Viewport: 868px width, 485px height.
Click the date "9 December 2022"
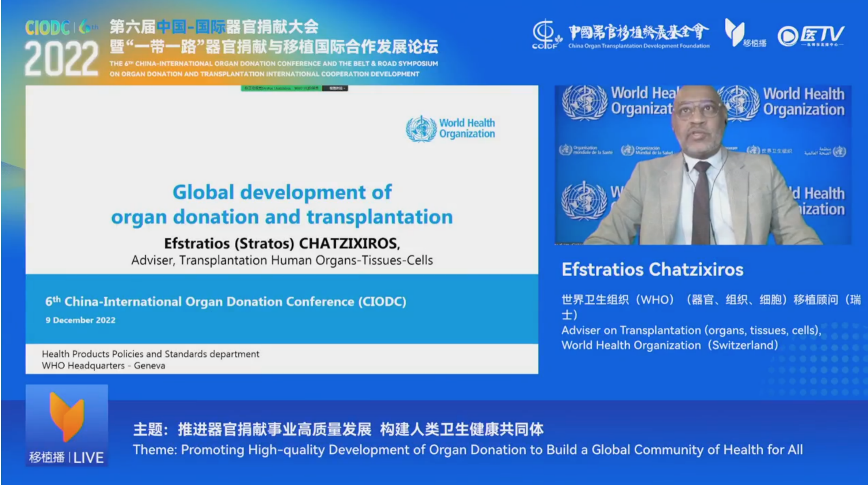tap(81, 320)
